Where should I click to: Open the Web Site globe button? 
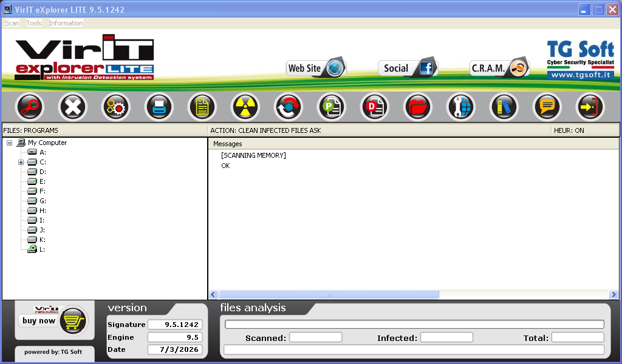(x=316, y=68)
